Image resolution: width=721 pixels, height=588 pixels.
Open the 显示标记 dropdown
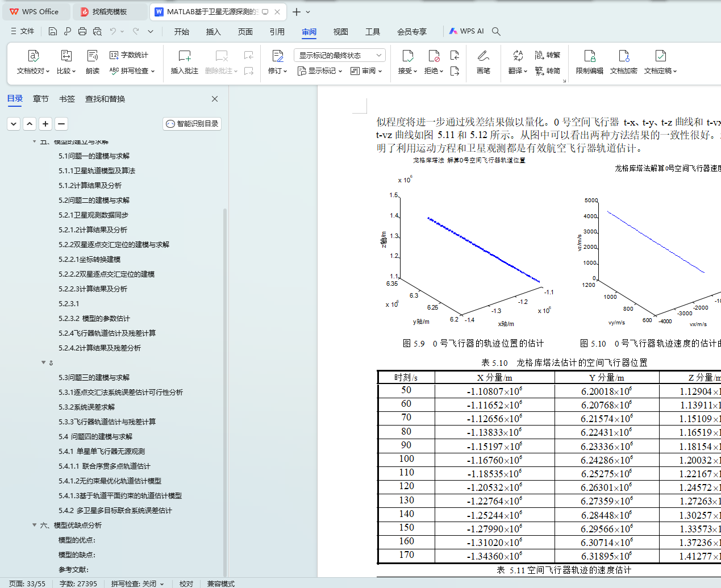[320, 71]
